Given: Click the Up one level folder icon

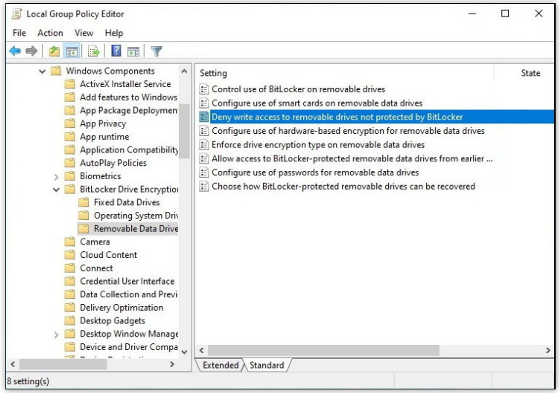Looking at the screenshot, I should (x=54, y=51).
